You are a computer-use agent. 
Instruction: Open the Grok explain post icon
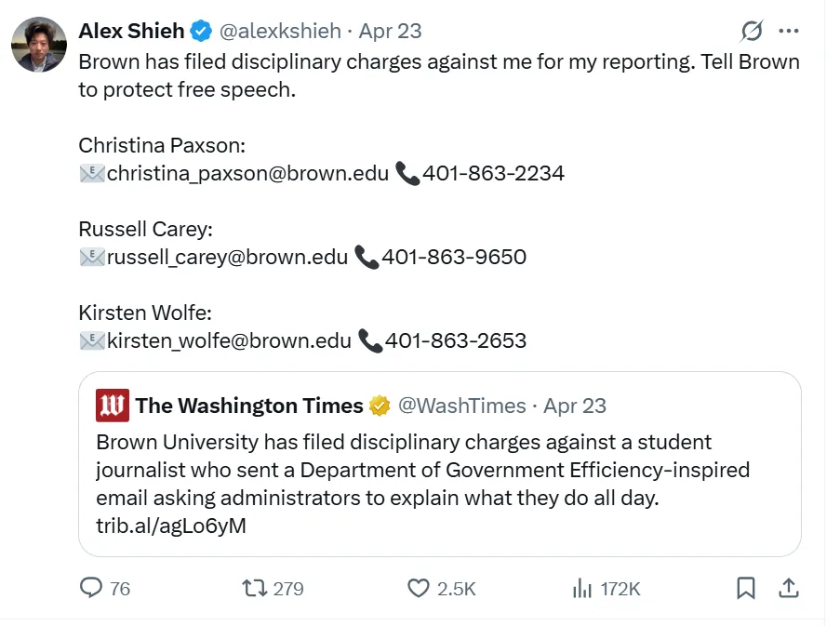click(x=752, y=32)
